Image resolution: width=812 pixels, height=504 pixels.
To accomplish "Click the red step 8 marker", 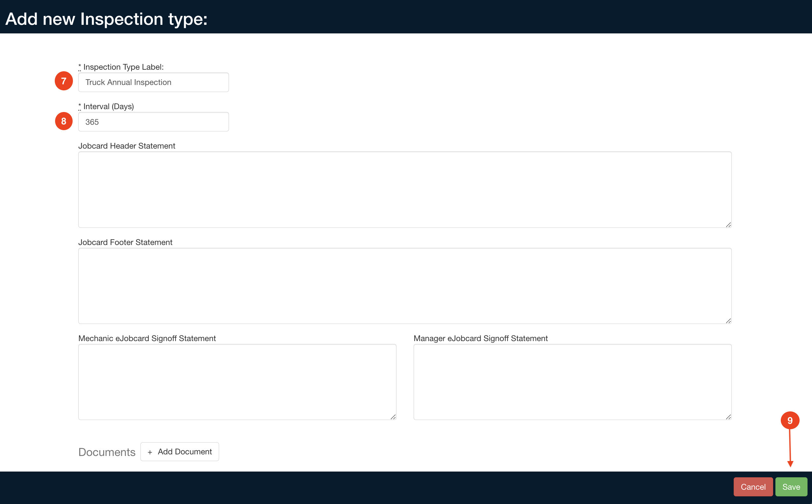I will [64, 121].
